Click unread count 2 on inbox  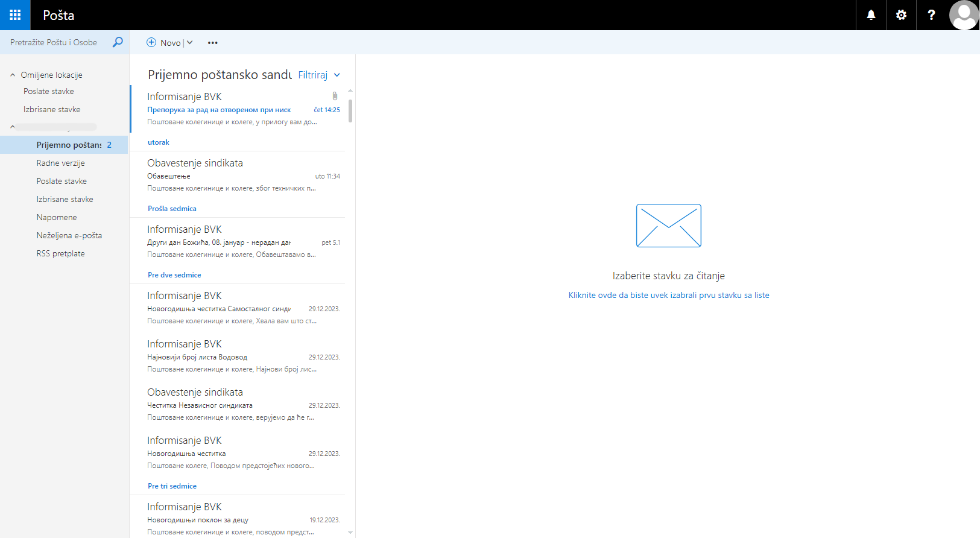tap(109, 145)
